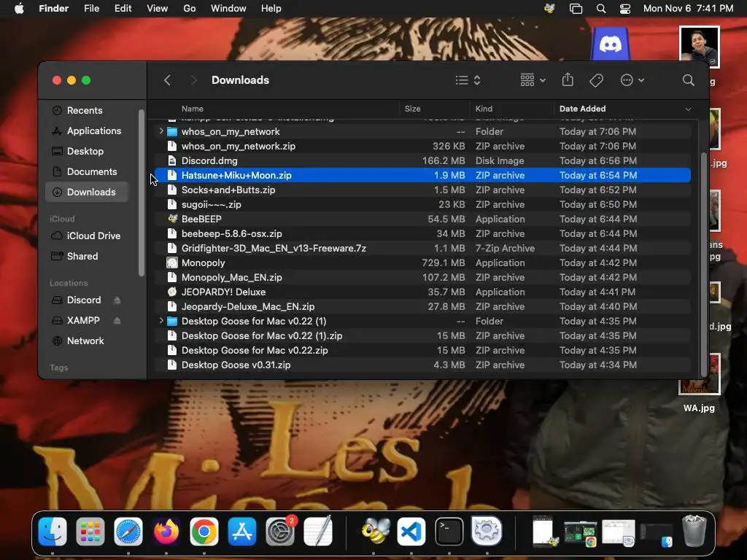Expand Desktop Goose for Mac v0.22 (1) folder
This screenshot has width=747, height=560.
pyautogui.click(x=161, y=321)
